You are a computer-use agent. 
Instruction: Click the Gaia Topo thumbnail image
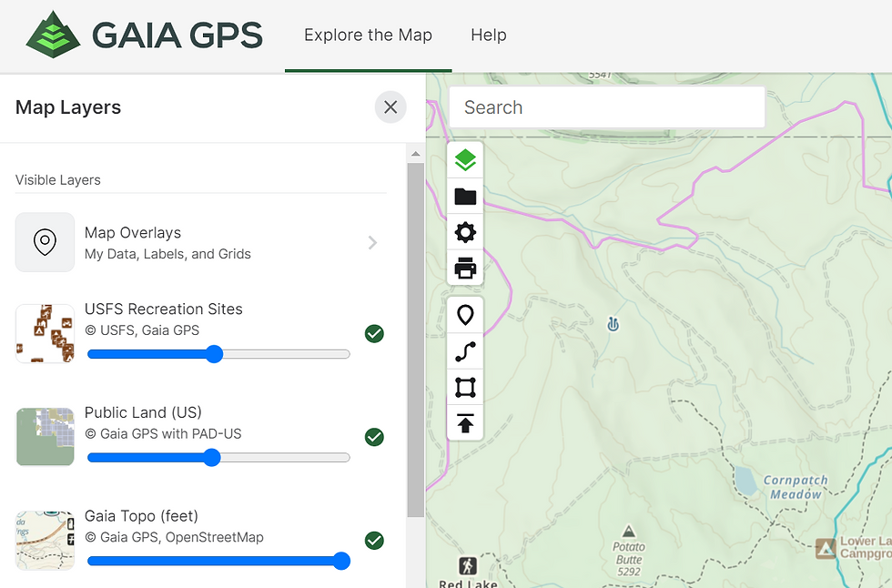click(x=45, y=540)
